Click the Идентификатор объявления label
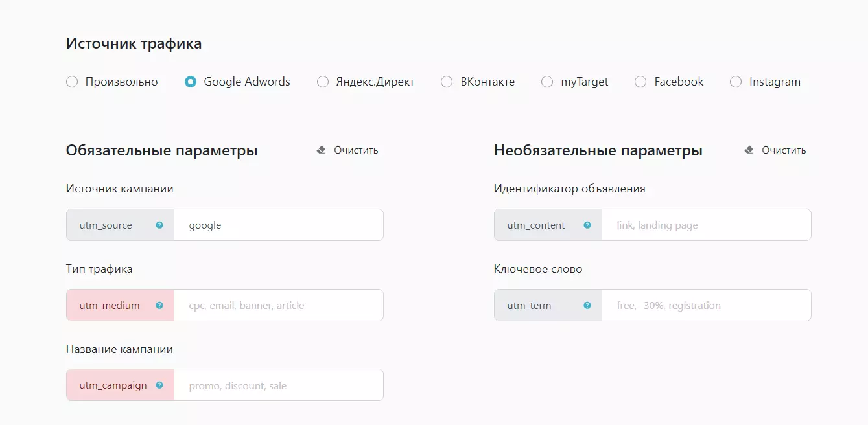The width and height of the screenshot is (868, 425). pyautogui.click(x=570, y=189)
